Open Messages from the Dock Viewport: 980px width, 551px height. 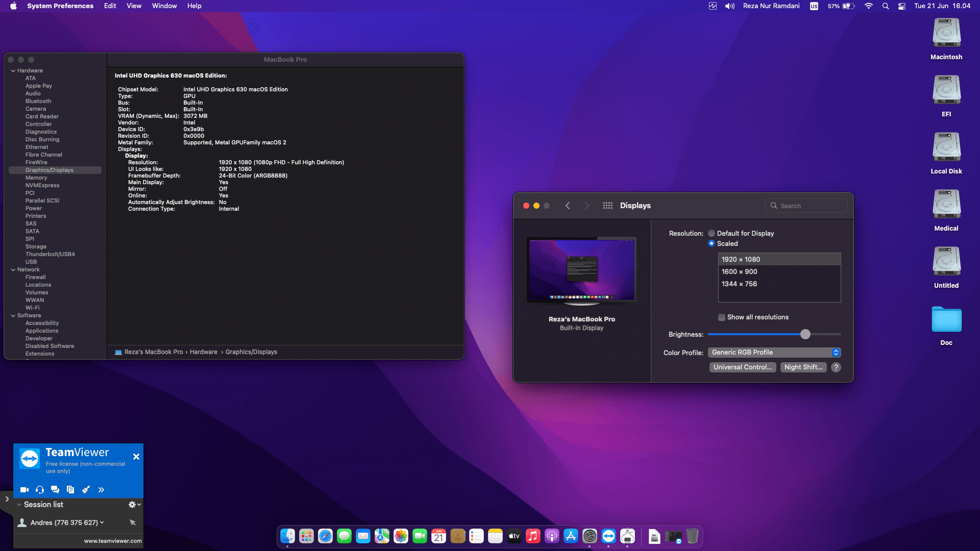click(x=344, y=536)
